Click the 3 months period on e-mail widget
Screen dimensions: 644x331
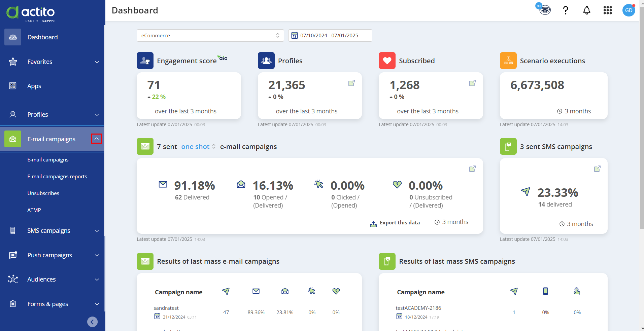tap(451, 222)
